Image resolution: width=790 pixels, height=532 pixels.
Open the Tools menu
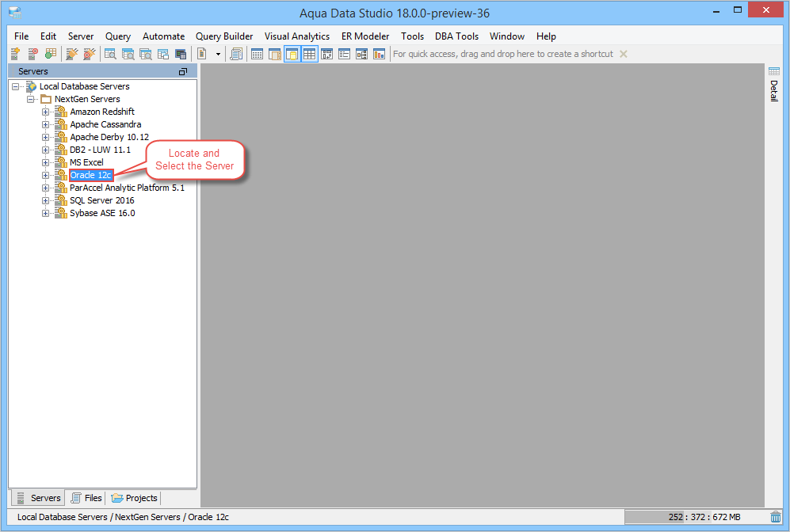(412, 36)
